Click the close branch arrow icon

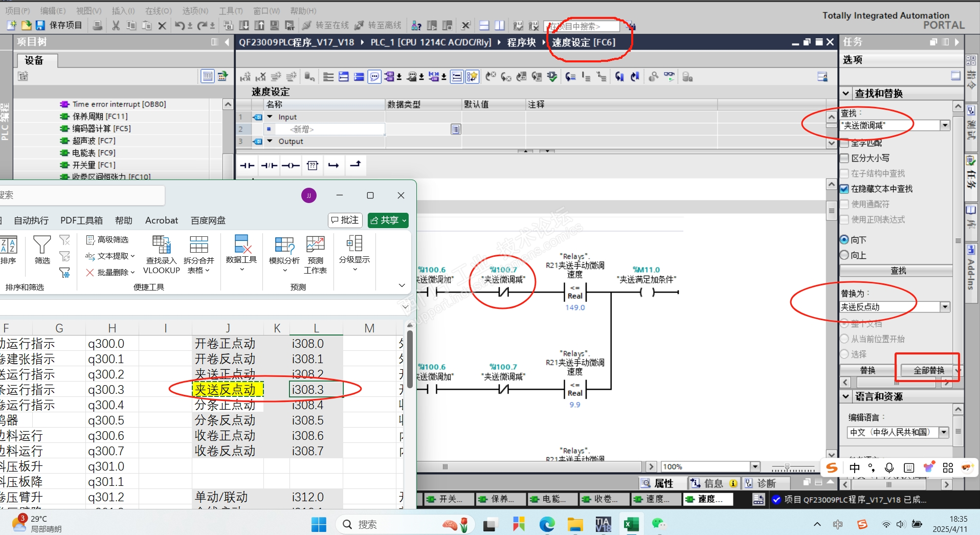pos(355,165)
